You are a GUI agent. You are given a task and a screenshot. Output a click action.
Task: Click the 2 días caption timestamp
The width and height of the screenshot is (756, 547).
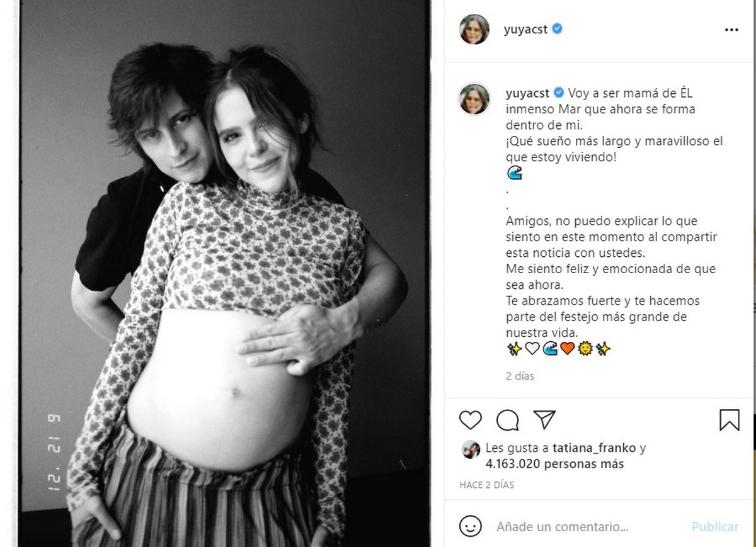[520, 376]
